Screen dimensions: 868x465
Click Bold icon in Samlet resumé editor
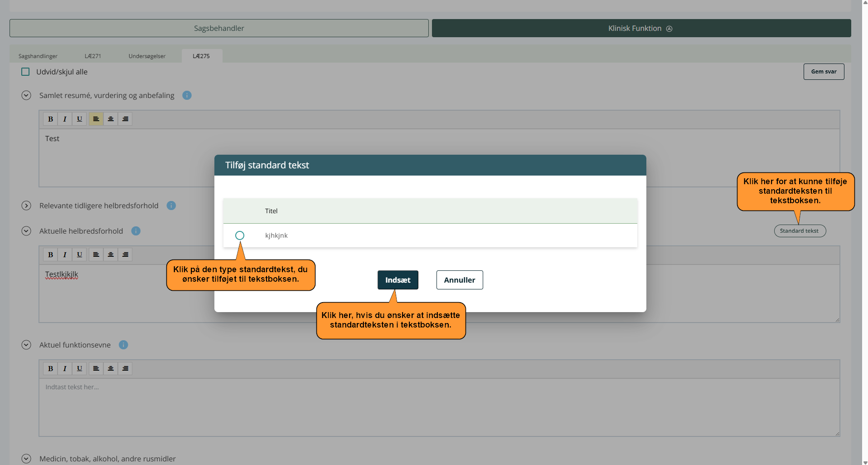pos(50,119)
